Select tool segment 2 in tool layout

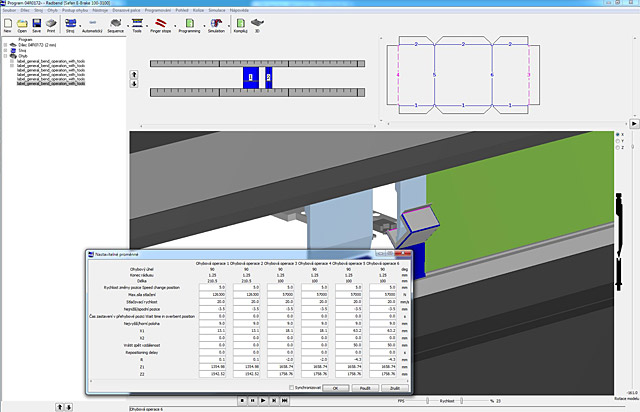tap(269, 77)
